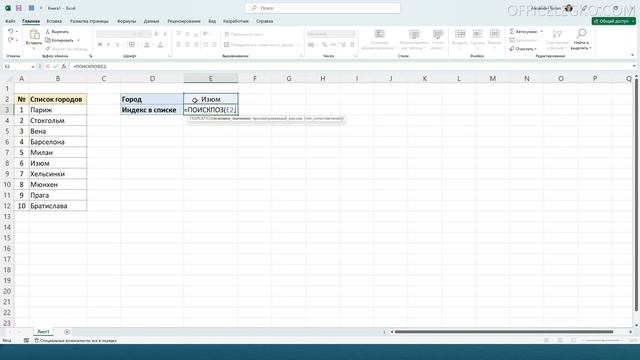Click Increase font size icon
The width and height of the screenshot is (640, 360).
coord(156,34)
